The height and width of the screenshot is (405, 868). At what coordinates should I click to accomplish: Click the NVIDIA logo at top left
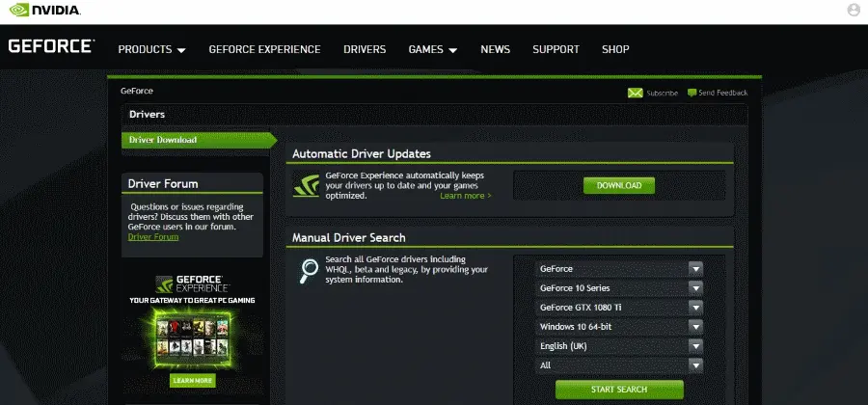tap(44, 10)
